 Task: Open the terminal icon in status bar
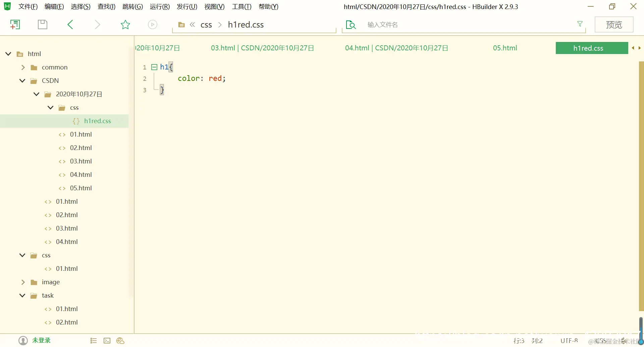(107, 341)
